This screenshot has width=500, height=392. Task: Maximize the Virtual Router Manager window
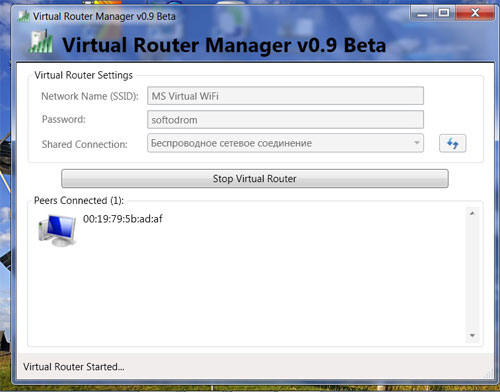point(444,13)
